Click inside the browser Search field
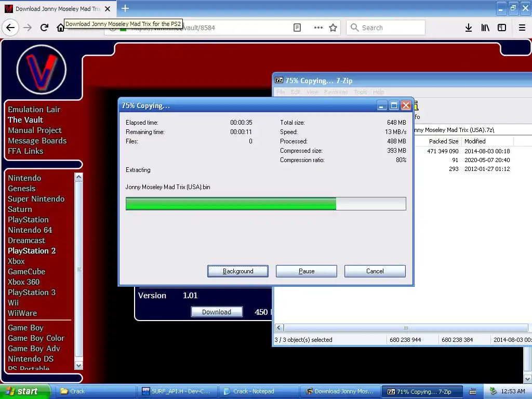The image size is (532, 399). [x=385, y=28]
